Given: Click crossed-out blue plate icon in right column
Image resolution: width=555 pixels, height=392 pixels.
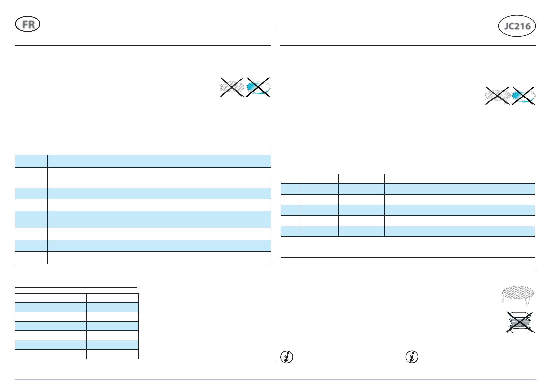Looking at the screenshot, I should click(524, 96).
